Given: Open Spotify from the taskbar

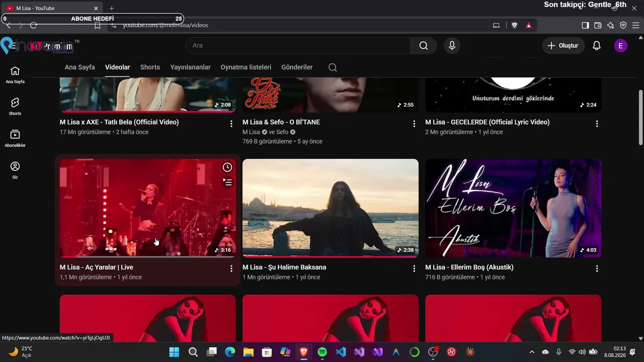Looking at the screenshot, I should (x=322, y=352).
